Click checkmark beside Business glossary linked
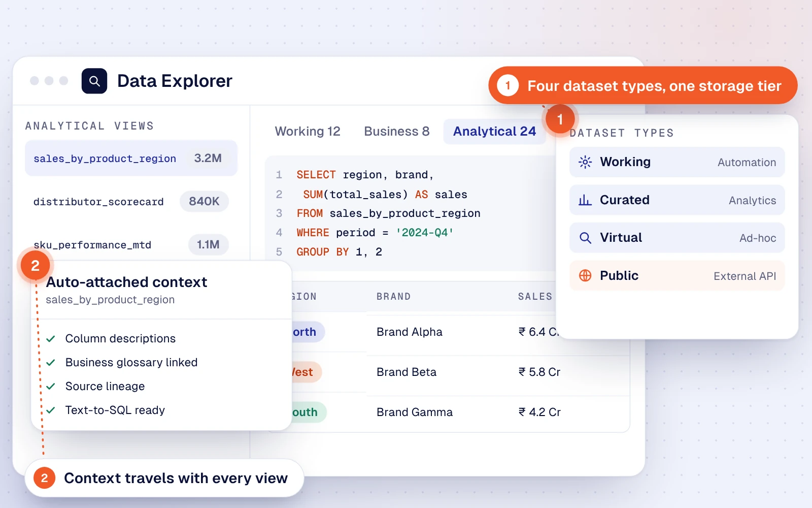Viewport: 812px width, 508px height. pyautogui.click(x=51, y=363)
